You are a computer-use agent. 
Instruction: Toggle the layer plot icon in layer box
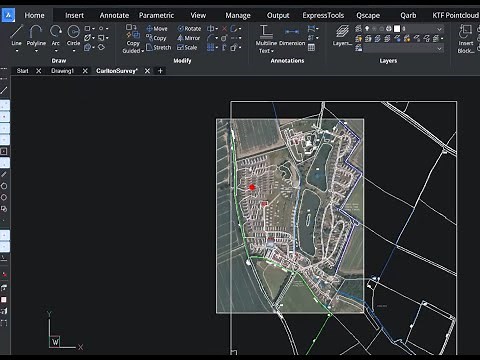389,29
